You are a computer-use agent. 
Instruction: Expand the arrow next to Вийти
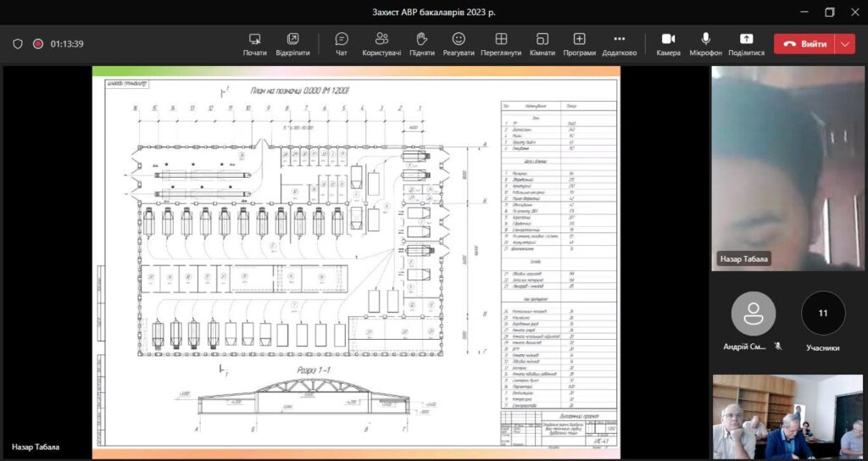tap(844, 44)
